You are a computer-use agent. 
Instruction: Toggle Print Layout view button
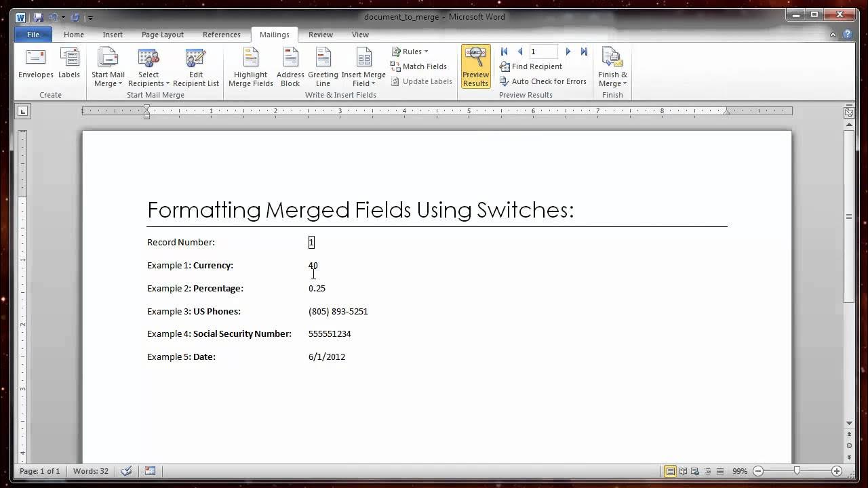pyautogui.click(x=670, y=471)
